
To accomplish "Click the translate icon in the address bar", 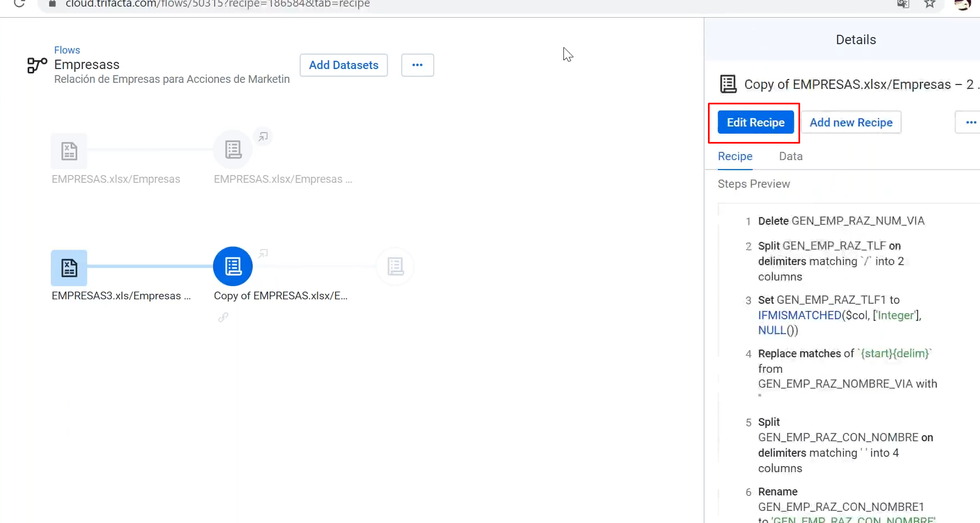I will pos(903,4).
